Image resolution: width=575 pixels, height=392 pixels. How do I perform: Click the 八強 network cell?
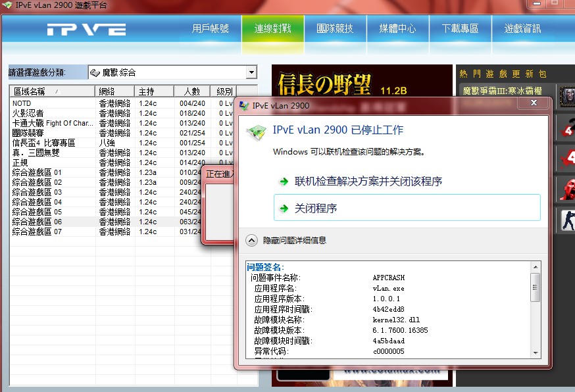(x=107, y=143)
